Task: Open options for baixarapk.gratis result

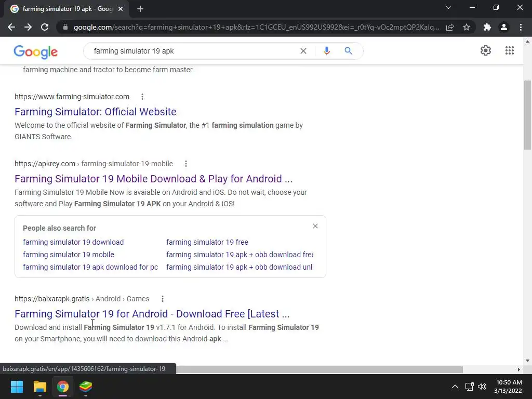Action: click(x=163, y=299)
